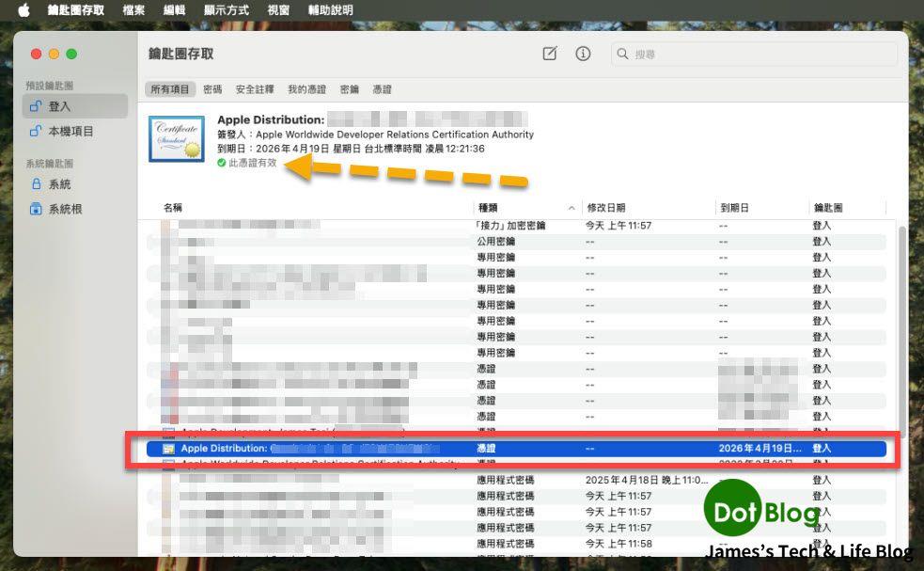This screenshot has height=571, width=924.
Task: Switch to the 我的憑證 tab
Action: [306, 89]
